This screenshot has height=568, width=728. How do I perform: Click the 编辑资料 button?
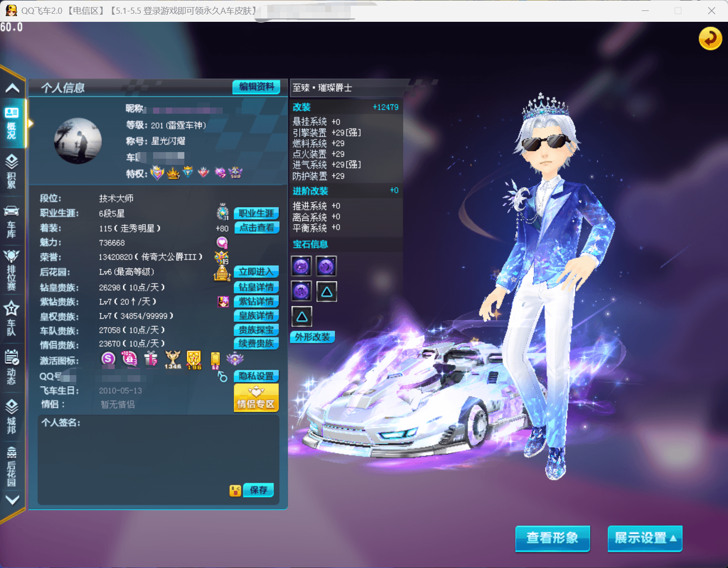click(x=256, y=87)
